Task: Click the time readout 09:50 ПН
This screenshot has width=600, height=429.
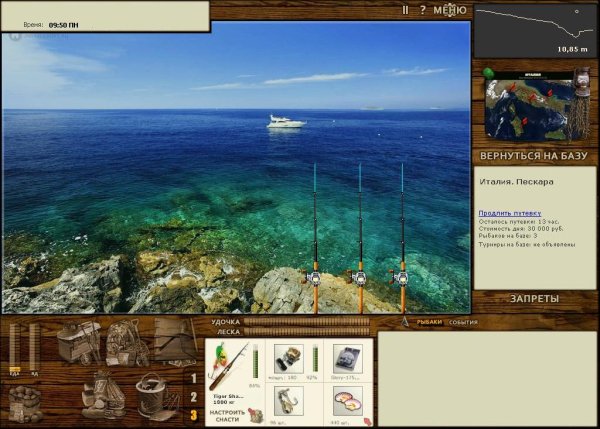Action: (64, 25)
